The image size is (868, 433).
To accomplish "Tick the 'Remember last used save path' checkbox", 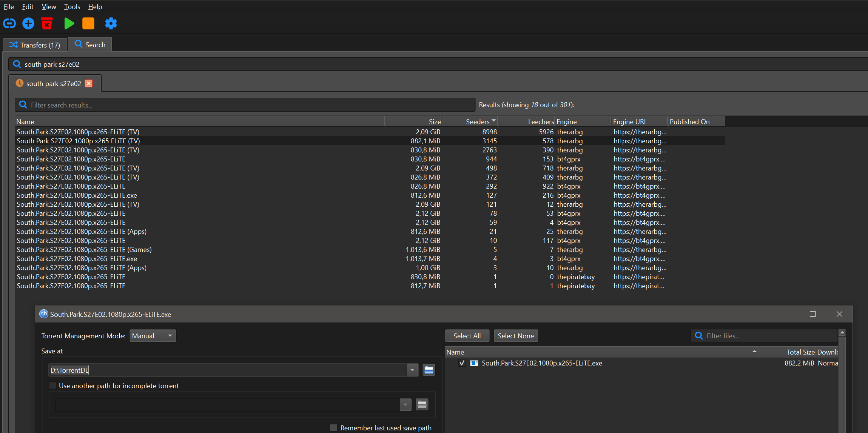I will tap(333, 428).
